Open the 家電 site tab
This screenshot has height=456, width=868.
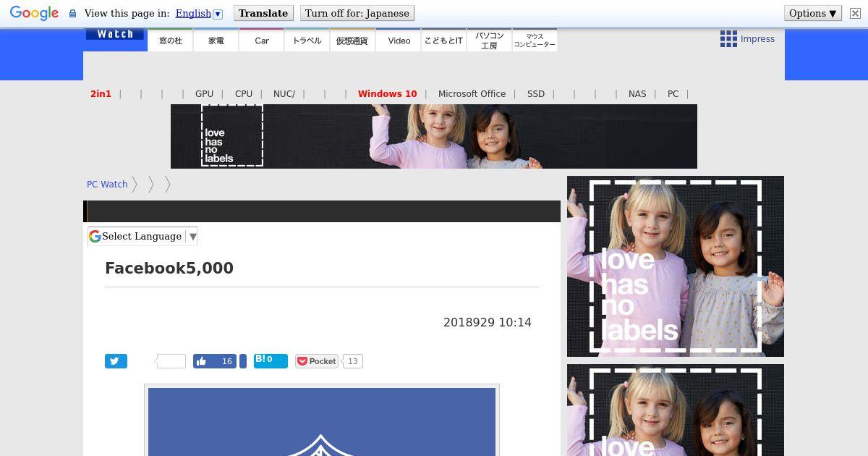tap(216, 41)
